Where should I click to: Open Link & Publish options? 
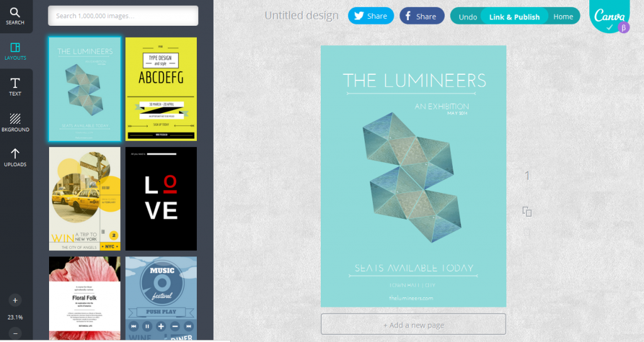tap(514, 16)
